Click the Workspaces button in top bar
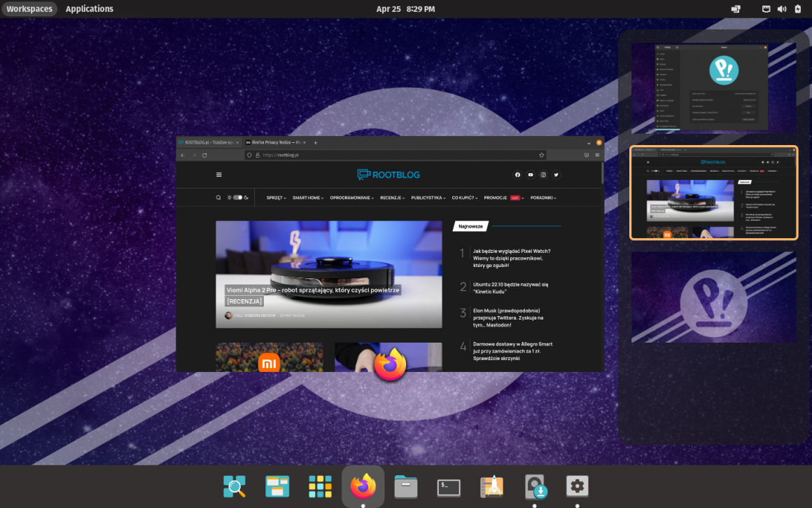 click(x=29, y=9)
